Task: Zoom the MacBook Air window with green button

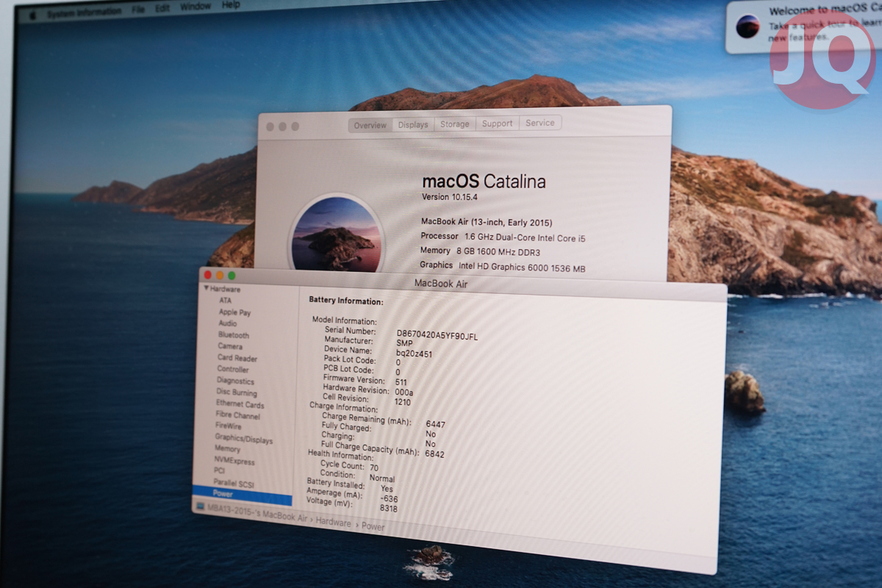Action: click(x=232, y=276)
